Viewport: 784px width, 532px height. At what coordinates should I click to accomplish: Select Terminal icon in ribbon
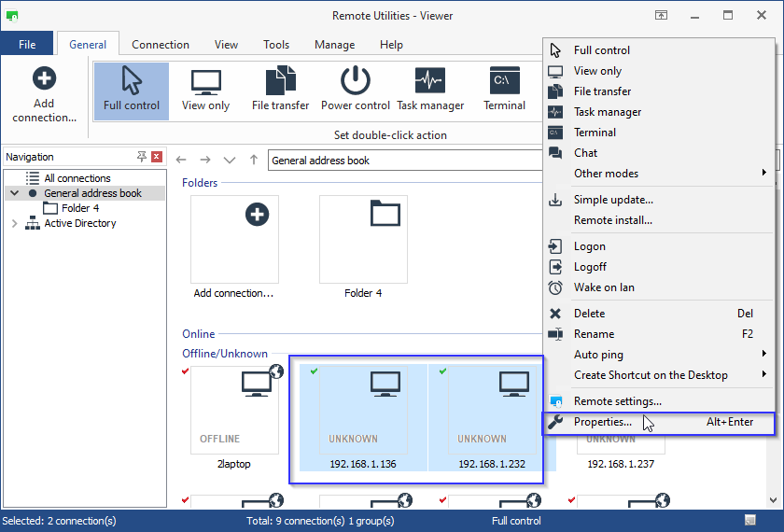click(504, 91)
